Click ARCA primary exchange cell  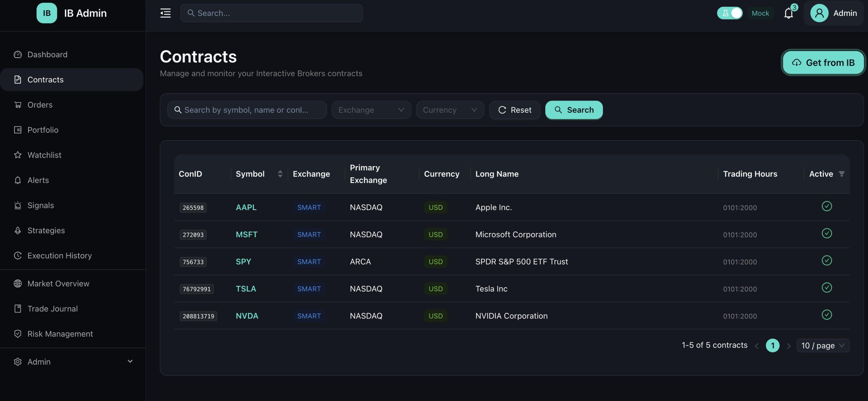360,261
